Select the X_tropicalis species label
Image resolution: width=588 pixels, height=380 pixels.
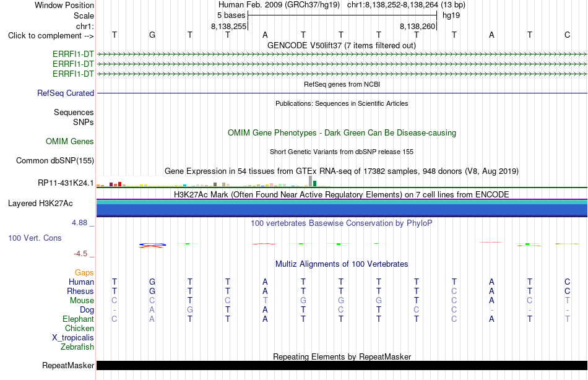pos(73,338)
